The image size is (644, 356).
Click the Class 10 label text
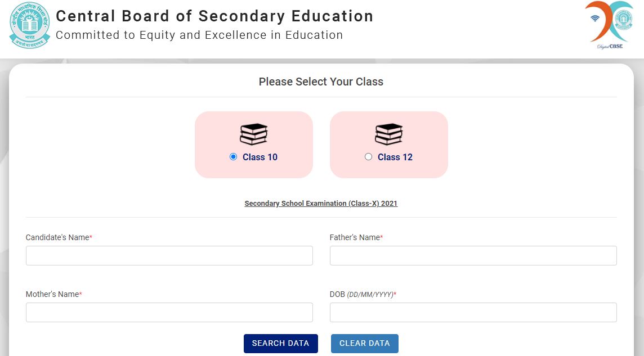260,157
